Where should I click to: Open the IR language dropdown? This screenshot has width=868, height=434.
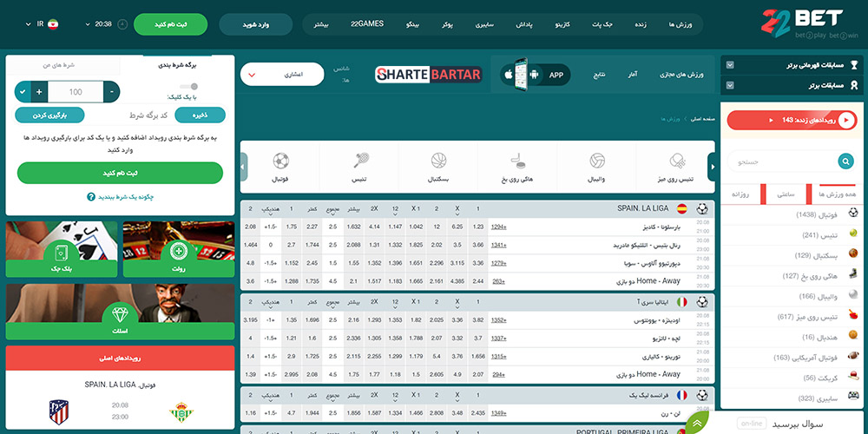(x=29, y=23)
